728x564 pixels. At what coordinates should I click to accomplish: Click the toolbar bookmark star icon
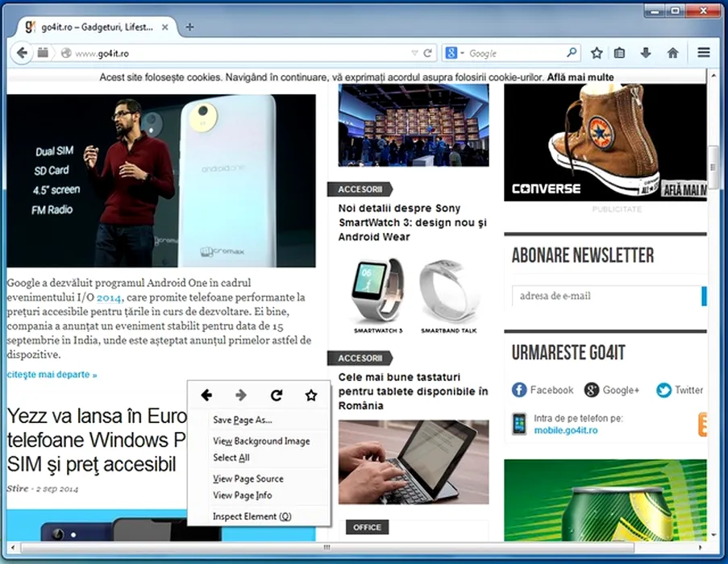(x=596, y=53)
